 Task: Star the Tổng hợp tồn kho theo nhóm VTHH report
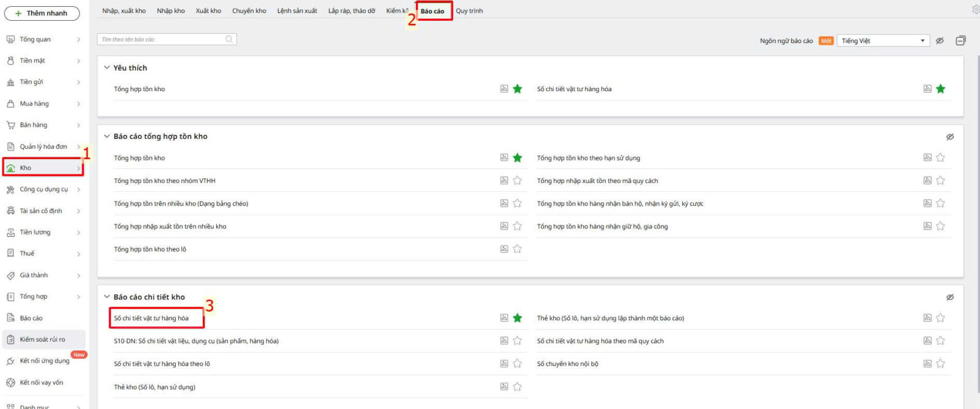pos(518,181)
